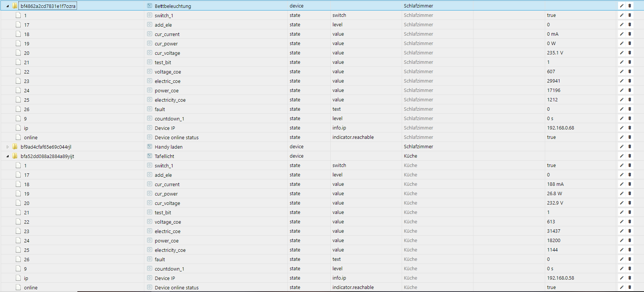Delete power_coe state with value 18200
This screenshot has width=644, height=292.
[630, 241]
